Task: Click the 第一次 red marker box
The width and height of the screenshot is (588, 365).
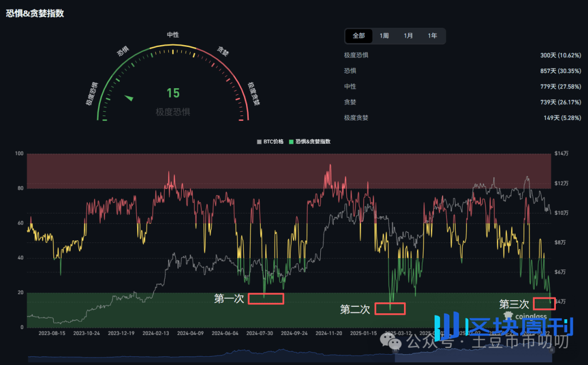Action: (x=266, y=299)
